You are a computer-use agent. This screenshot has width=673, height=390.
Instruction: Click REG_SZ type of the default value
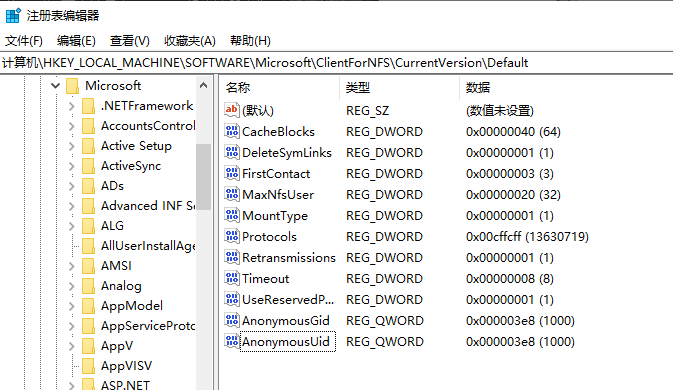[x=367, y=111]
